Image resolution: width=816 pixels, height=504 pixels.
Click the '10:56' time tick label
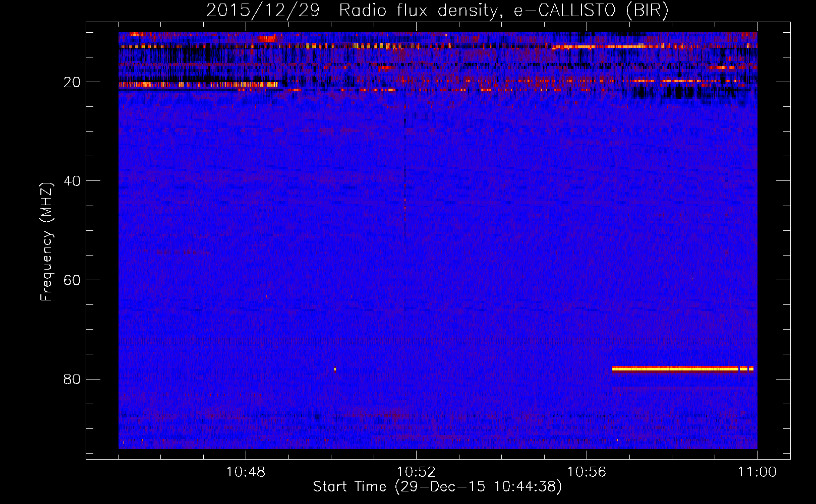(587, 472)
